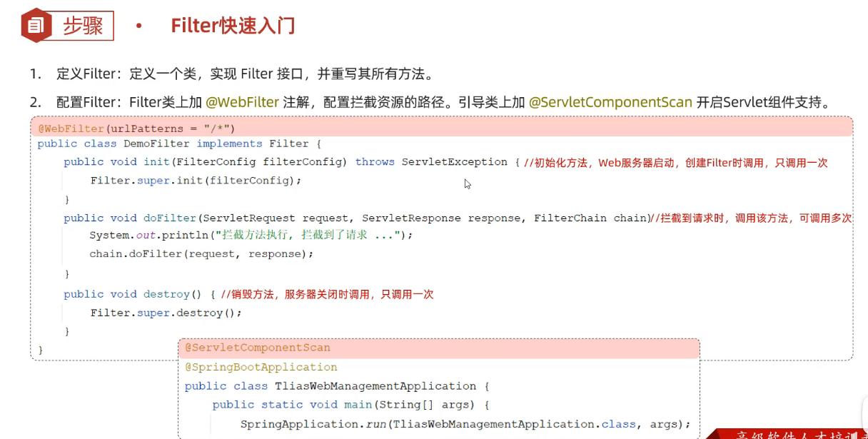This screenshot has width=868, height=439.
Task: Select highlighted @ServletComponentScan code line
Action: point(258,348)
